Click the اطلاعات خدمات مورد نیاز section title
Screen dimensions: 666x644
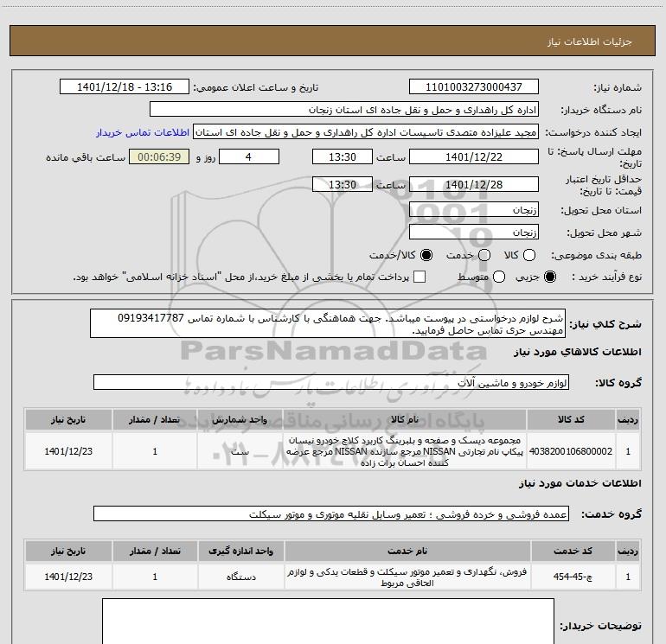580,483
